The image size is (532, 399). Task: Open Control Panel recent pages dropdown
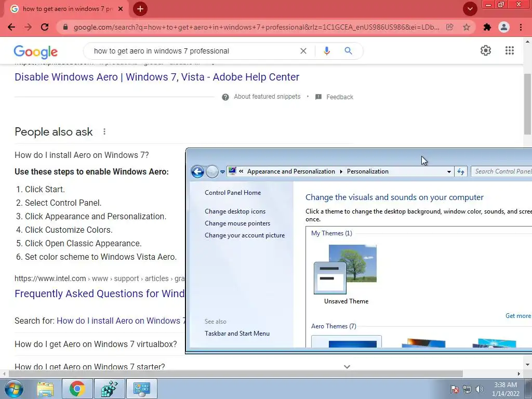(x=222, y=172)
